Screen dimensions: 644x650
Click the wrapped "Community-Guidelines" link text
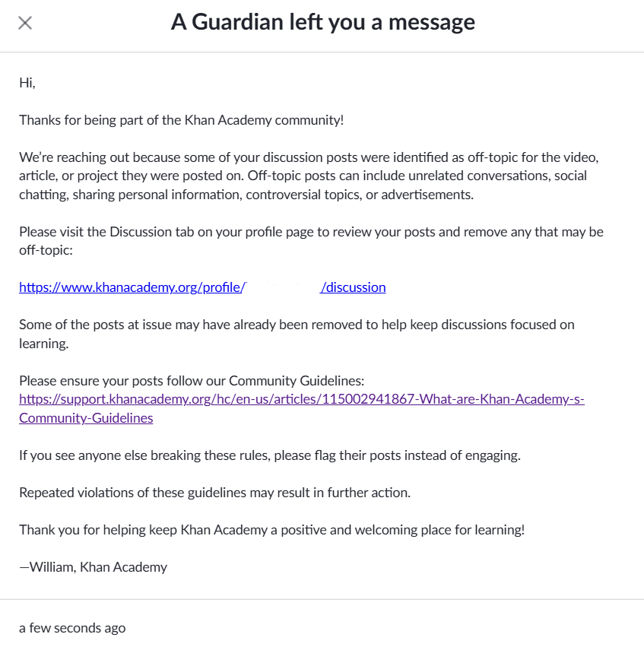[86, 418]
